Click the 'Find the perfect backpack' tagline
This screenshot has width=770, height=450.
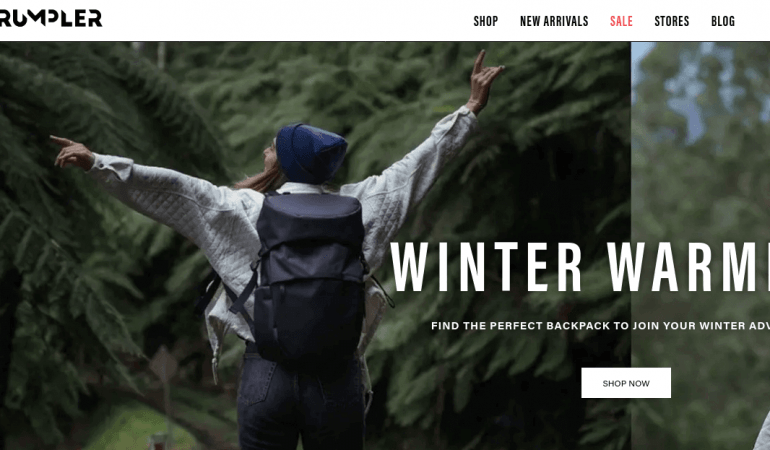click(x=600, y=326)
